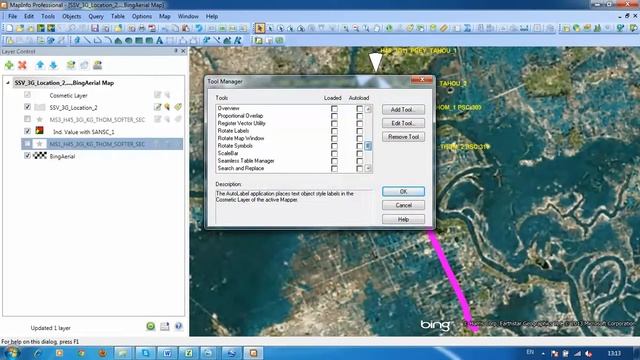Choose the Zoom In magnifier tool
Image resolution: width=640 pixels, height=360 pixels.
coord(345,28)
